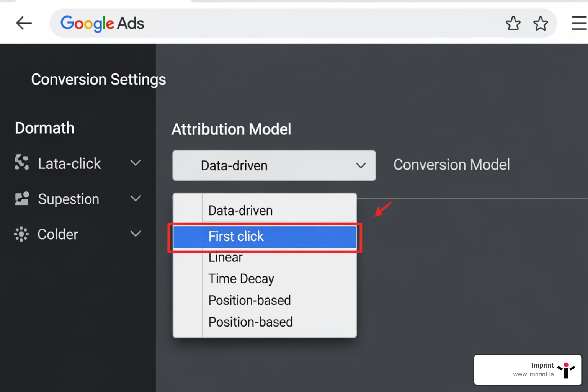The image size is (588, 392).
Task: Click the Dormath sidebar label
Action: point(44,128)
